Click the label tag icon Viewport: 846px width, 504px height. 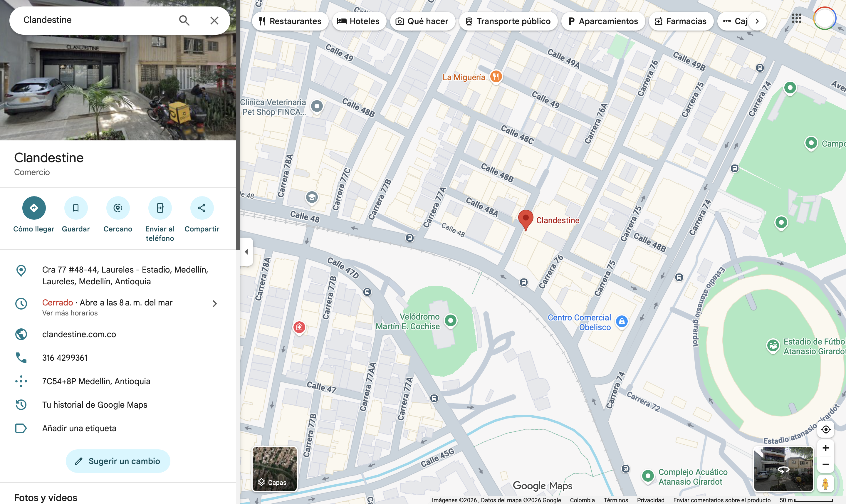click(x=21, y=428)
